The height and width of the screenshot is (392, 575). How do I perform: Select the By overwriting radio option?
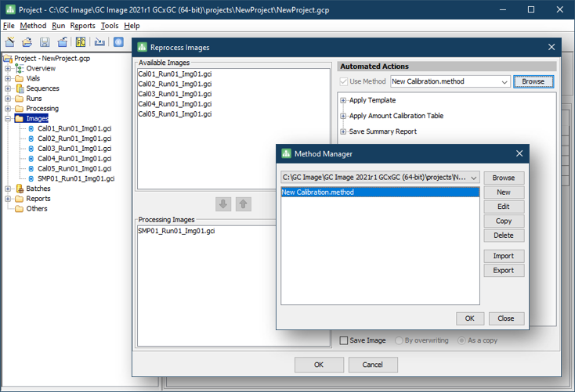[400, 340]
